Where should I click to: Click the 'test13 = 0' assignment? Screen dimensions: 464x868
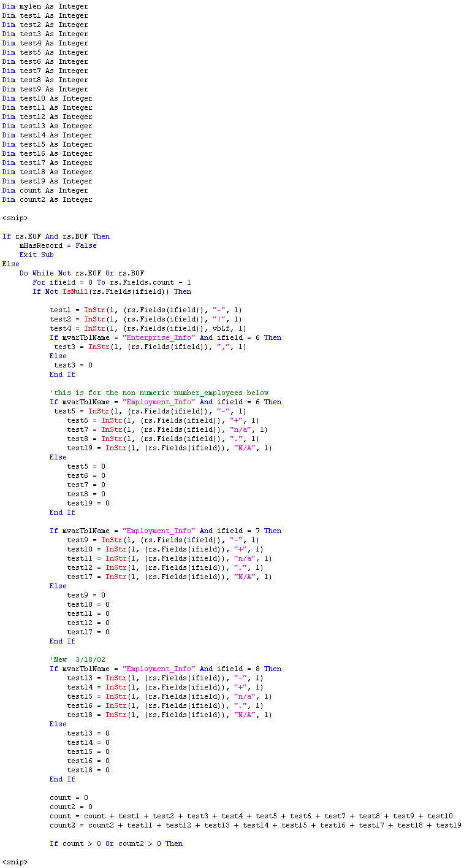pyautogui.click(x=88, y=733)
